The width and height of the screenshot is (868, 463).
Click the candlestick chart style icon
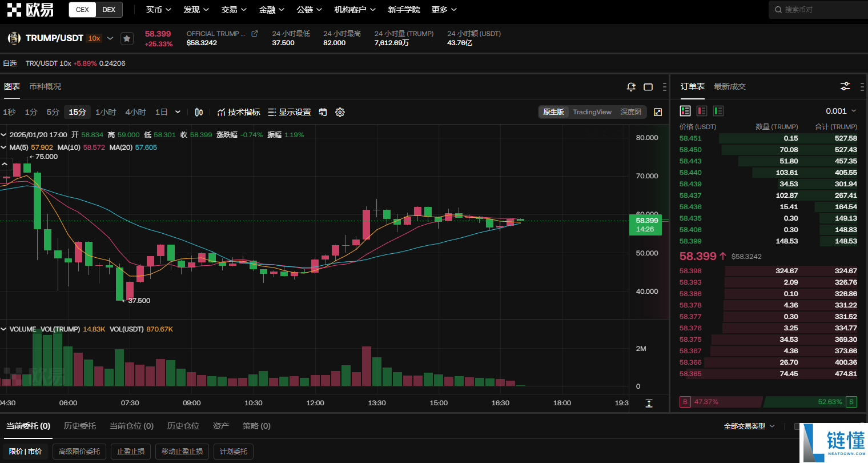[199, 112]
